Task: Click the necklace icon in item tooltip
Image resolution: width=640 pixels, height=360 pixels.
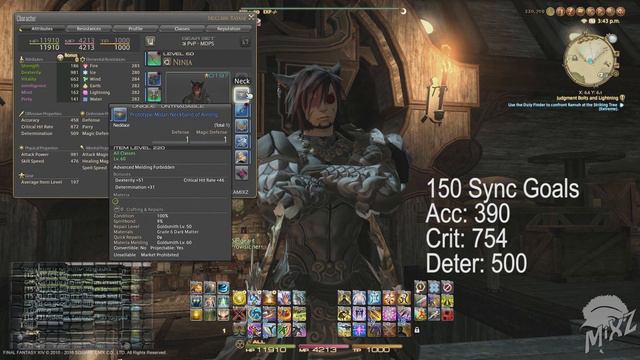Action: (120, 115)
